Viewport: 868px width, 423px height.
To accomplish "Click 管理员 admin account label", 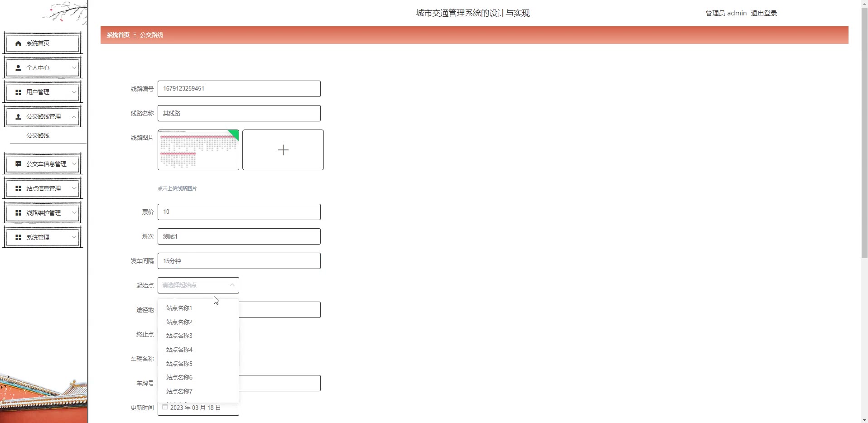I will coord(726,13).
